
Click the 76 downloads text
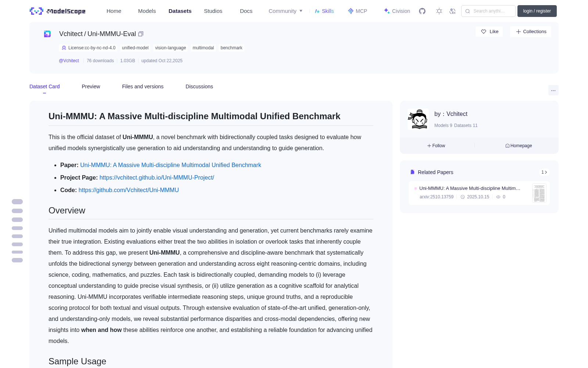click(x=100, y=61)
